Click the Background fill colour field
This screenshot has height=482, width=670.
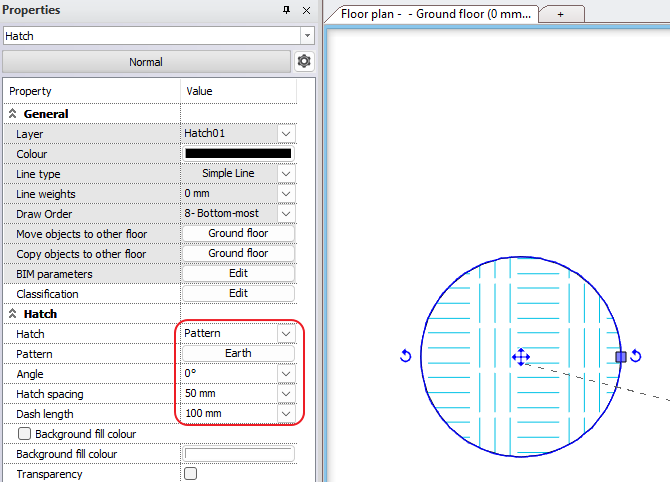tap(238, 454)
